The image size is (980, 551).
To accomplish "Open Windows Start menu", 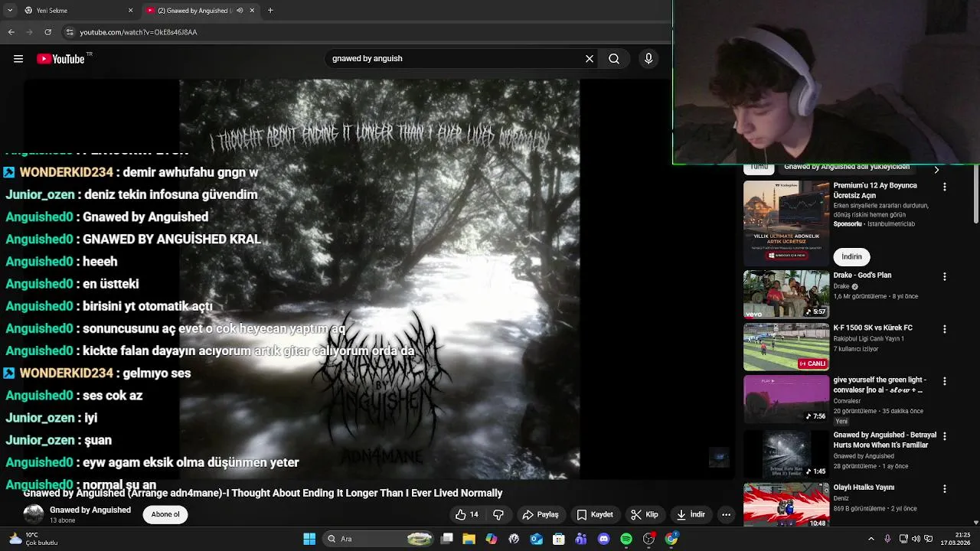I will tap(309, 539).
